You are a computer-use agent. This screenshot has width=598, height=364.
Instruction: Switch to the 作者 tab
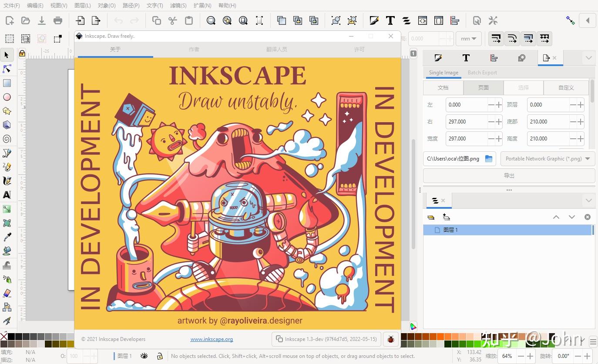[194, 50]
